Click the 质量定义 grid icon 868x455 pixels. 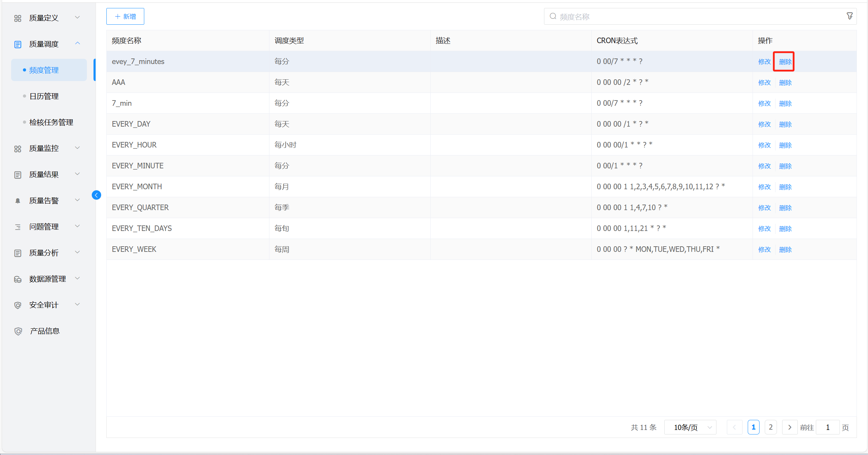pos(18,18)
